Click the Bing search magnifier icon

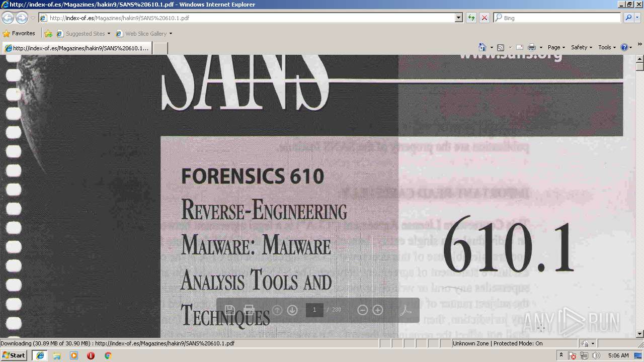(628, 18)
